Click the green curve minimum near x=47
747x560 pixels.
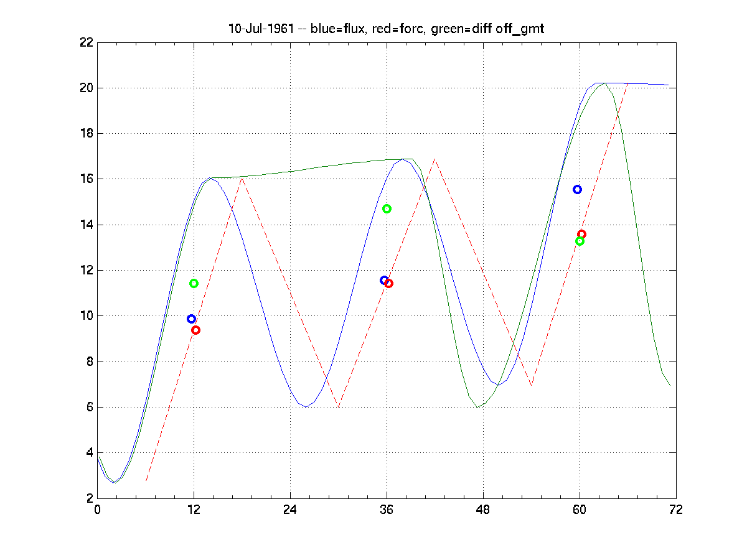[x=477, y=407]
